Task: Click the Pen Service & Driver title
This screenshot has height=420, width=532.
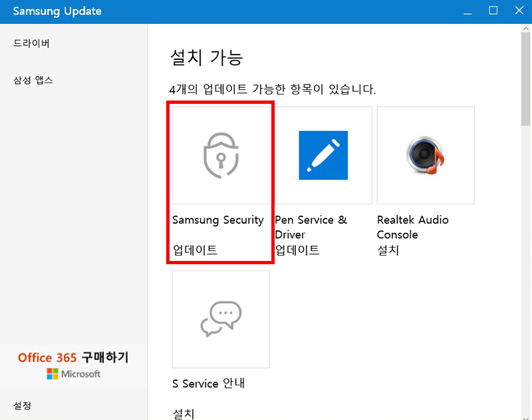Action: point(311,227)
